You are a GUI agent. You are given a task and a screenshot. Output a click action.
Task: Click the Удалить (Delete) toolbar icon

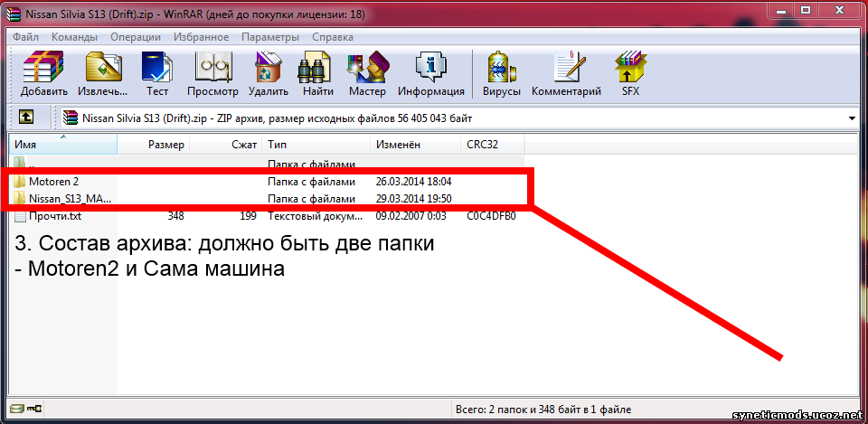click(269, 74)
